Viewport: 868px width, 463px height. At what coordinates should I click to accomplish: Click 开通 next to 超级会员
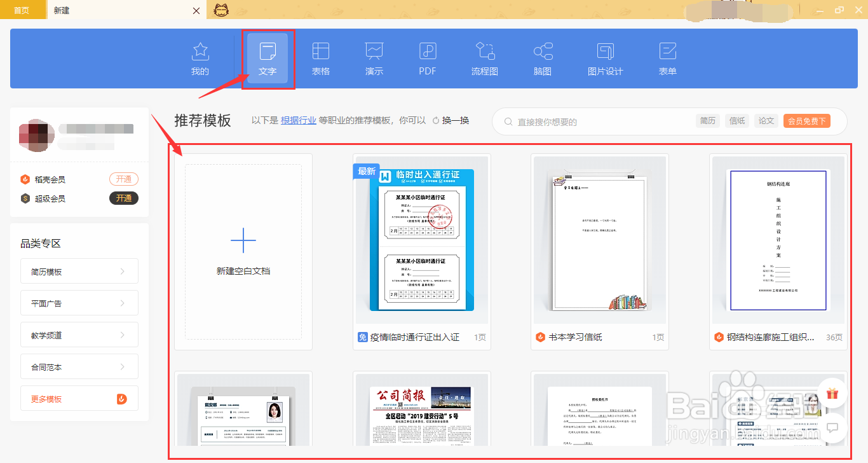point(123,198)
